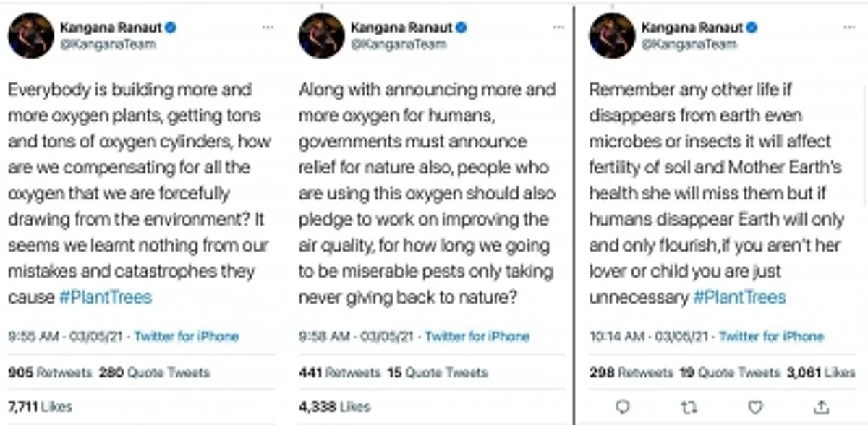Click verified badge on first tweet's name
The height and width of the screenshot is (425, 868).
(x=171, y=27)
